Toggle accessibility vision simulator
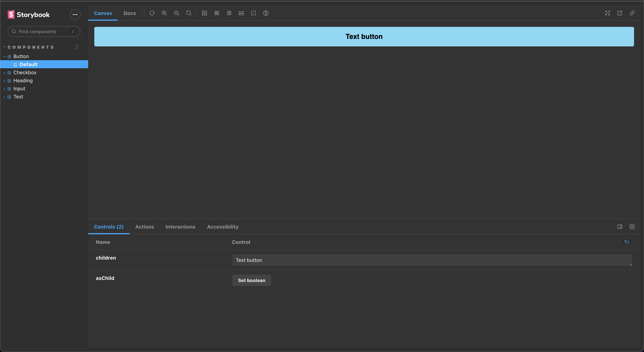The image size is (644, 352). point(266,13)
